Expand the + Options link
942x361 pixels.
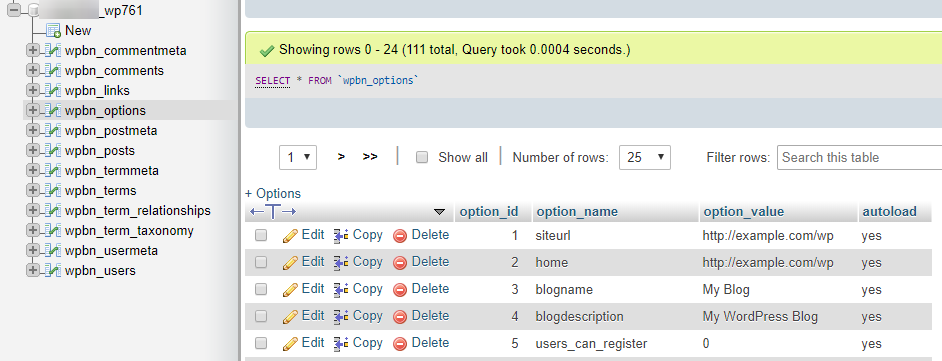pos(273,193)
